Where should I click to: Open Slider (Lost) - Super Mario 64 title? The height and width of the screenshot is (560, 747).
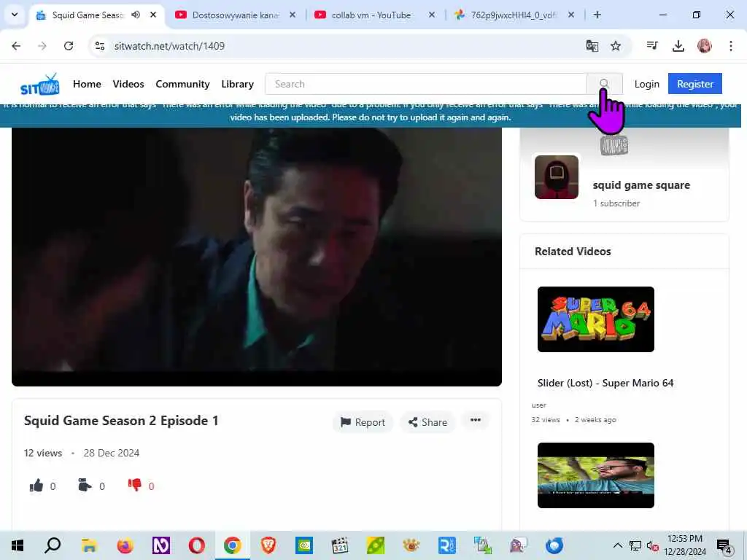(605, 383)
